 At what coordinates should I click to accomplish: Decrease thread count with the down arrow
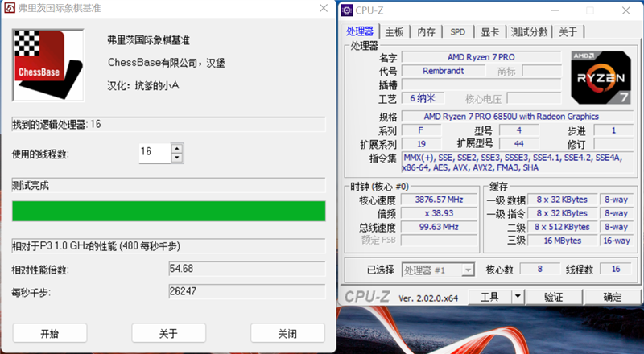[177, 158]
